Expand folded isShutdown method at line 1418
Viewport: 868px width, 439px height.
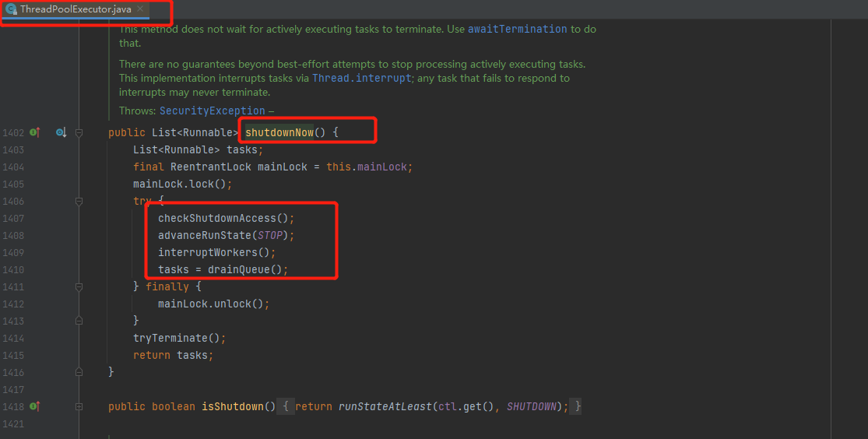coord(79,407)
